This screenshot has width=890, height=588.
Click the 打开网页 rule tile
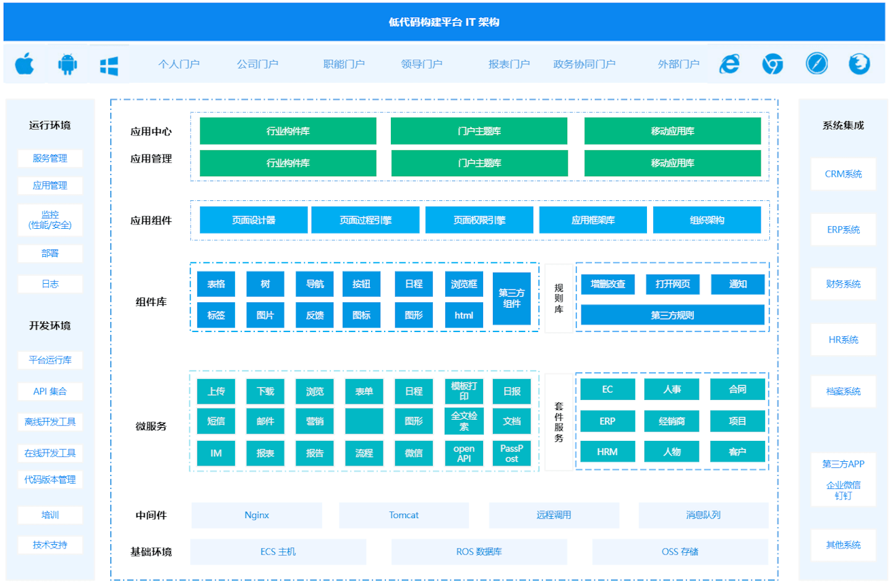pyautogui.click(x=673, y=284)
